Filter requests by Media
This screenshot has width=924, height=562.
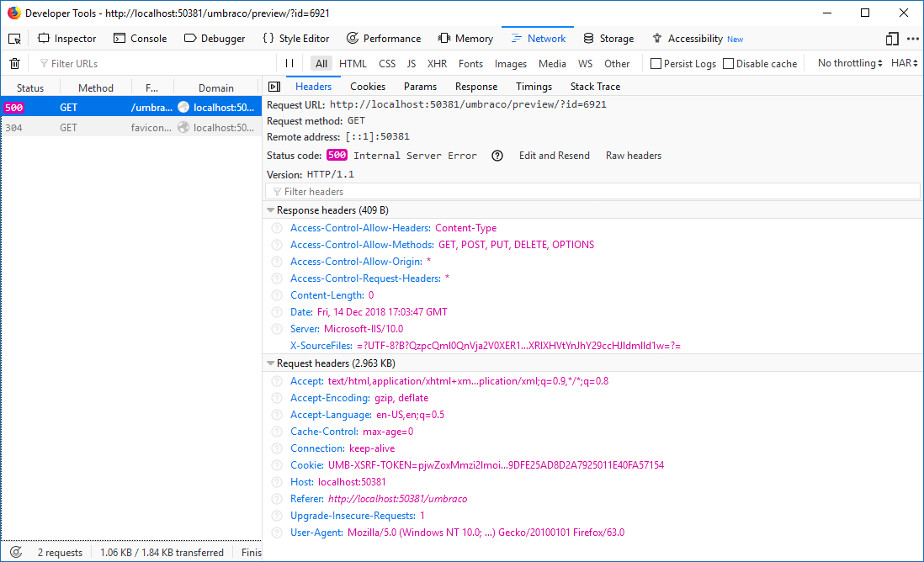[x=552, y=64]
